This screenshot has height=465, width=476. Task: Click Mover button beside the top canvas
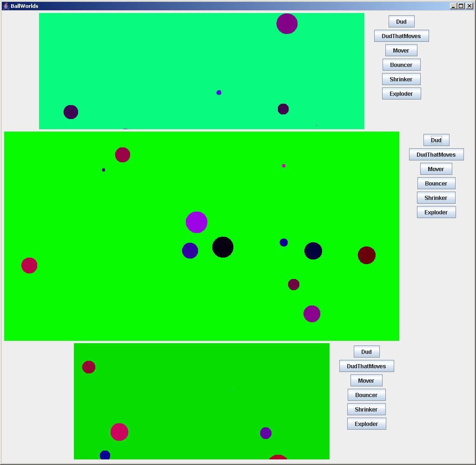[401, 51]
